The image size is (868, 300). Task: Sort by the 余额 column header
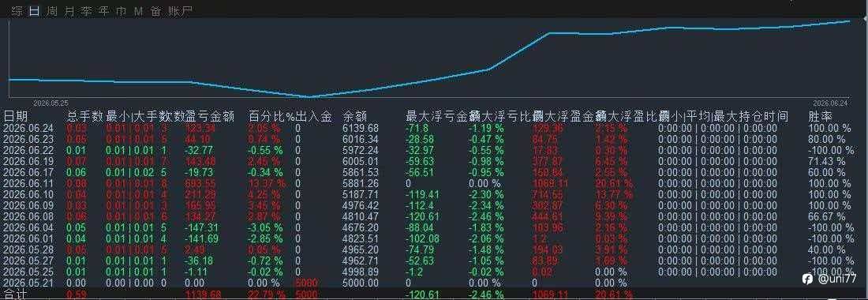coord(355,116)
